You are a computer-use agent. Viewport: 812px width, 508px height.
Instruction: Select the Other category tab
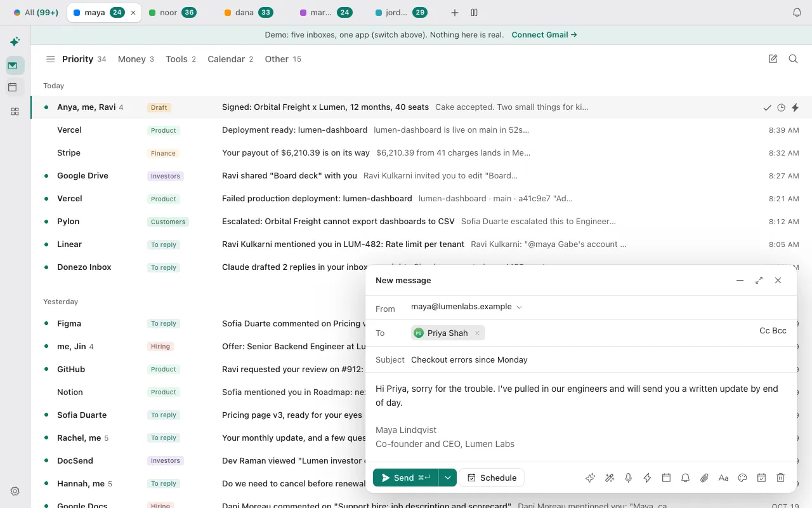283,59
